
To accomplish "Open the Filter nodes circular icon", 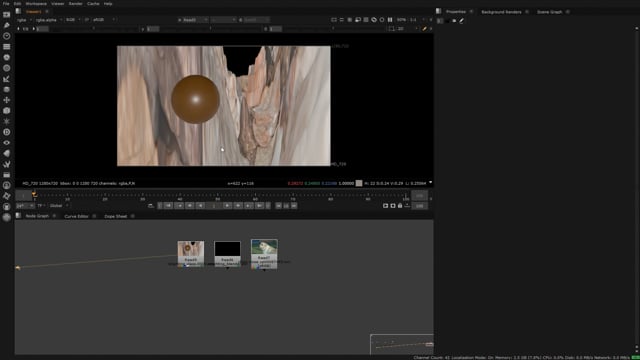I will click(7, 68).
